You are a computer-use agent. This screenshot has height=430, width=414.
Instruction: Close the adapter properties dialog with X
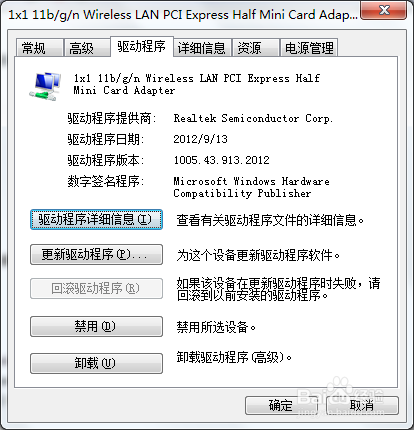(384, 10)
